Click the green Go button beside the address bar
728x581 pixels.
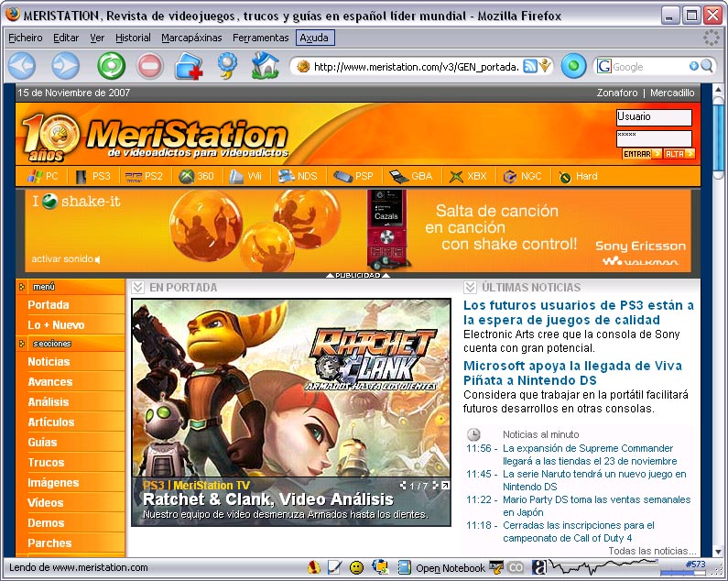click(x=573, y=66)
